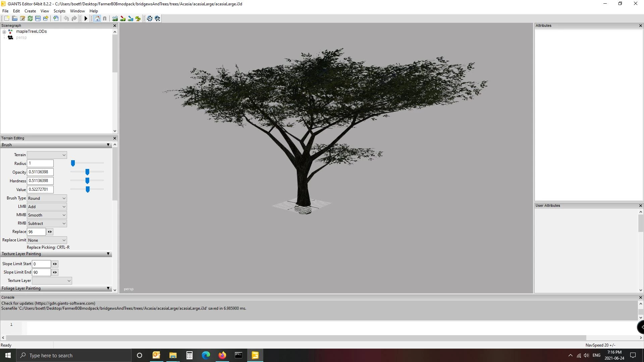Expand the mapleTreeLODs tree node

click(x=4, y=32)
